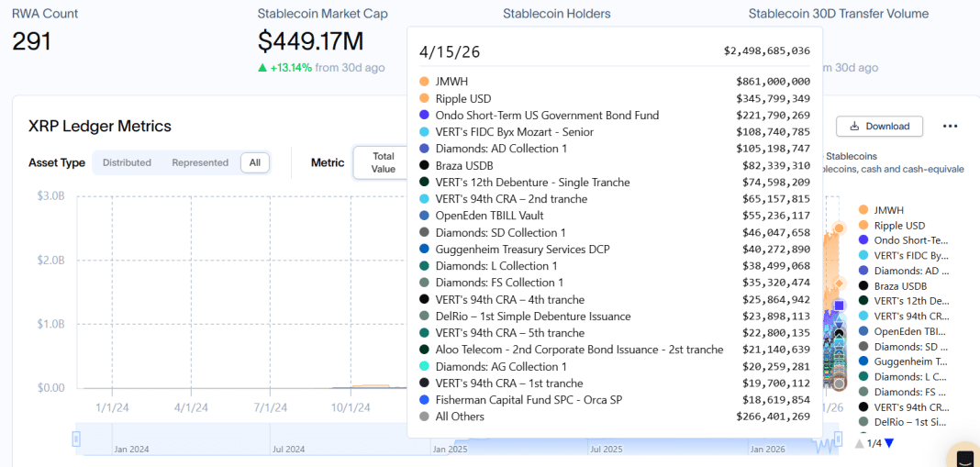Image resolution: width=980 pixels, height=467 pixels.
Task: Go to next legend page arrow
Action: pyautogui.click(x=888, y=443)
